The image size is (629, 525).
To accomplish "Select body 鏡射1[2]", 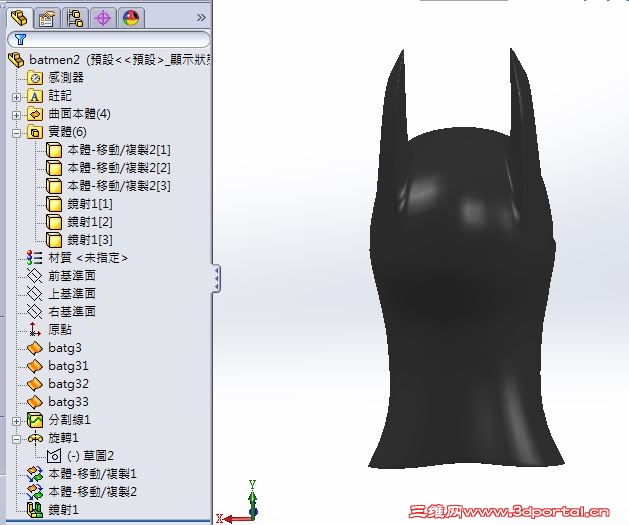I will (90, 222).
